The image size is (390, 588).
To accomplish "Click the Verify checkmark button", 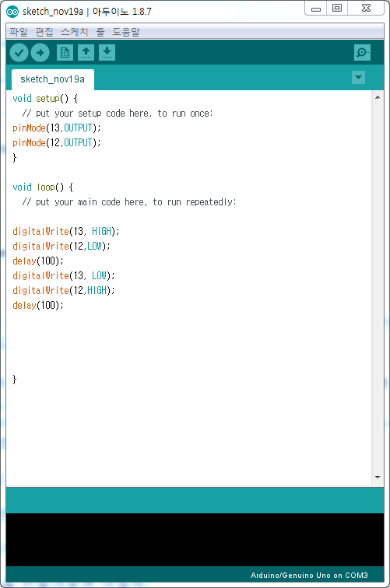I will pyautogui.click(x=19, y=53).
